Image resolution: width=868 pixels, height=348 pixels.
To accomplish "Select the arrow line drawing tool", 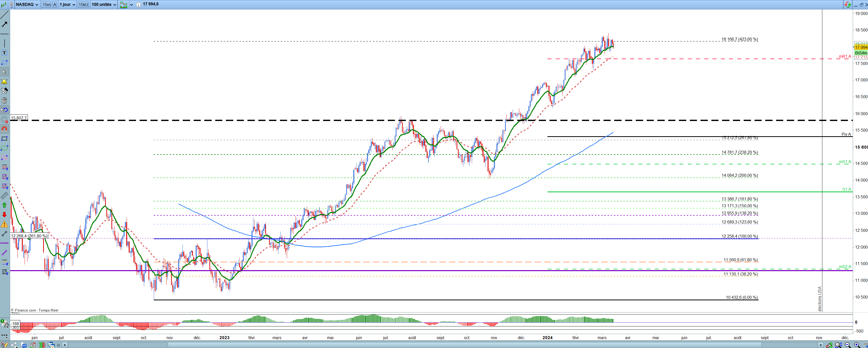I will pyautogui.click(x=4, y=25).
